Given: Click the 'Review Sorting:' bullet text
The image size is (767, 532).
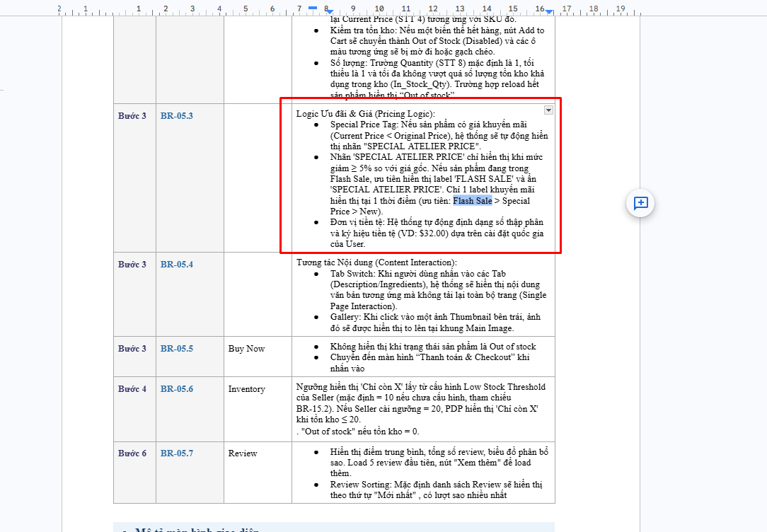Looking at the screenshot, I should coord(361,485).
